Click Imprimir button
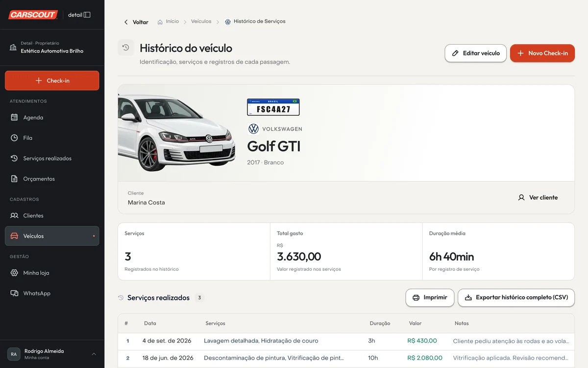This screenshot has height=368, width=588. point(430,297)
